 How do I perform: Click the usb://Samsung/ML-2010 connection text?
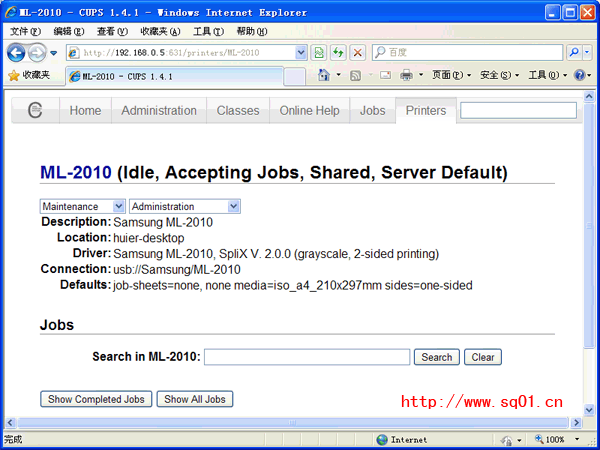pyautogui.click(x=177, y=270)
